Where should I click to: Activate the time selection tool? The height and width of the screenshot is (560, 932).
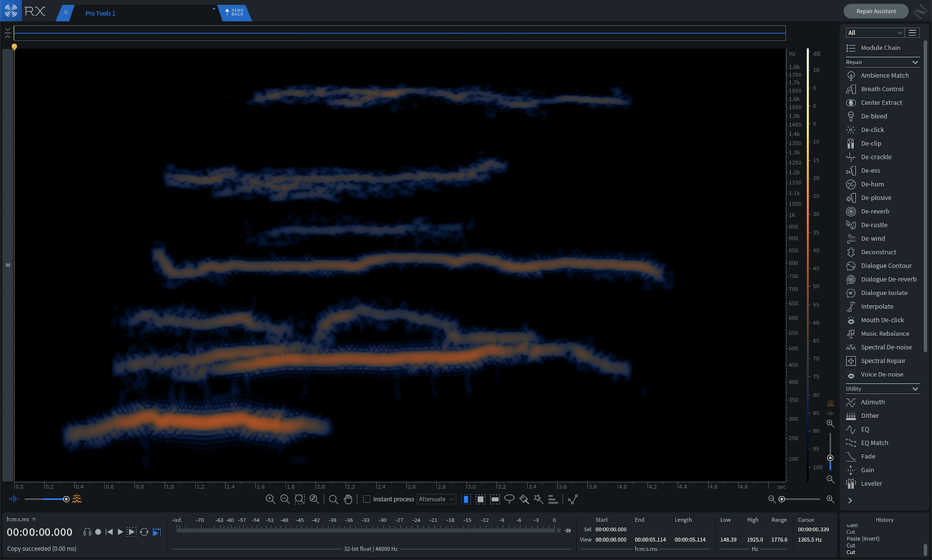click(466, 499)
